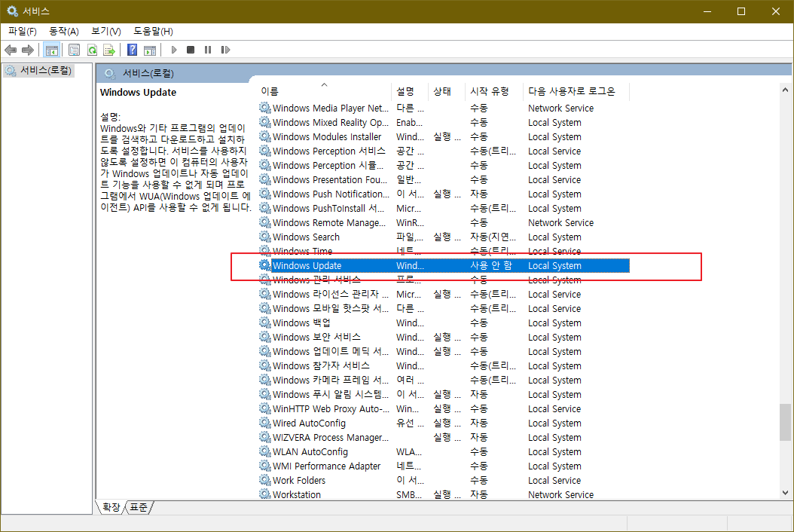The width and height of the screenshot is (794, 532).
Task: Click the Services app icon in title bar
Action: coord(12,11)
